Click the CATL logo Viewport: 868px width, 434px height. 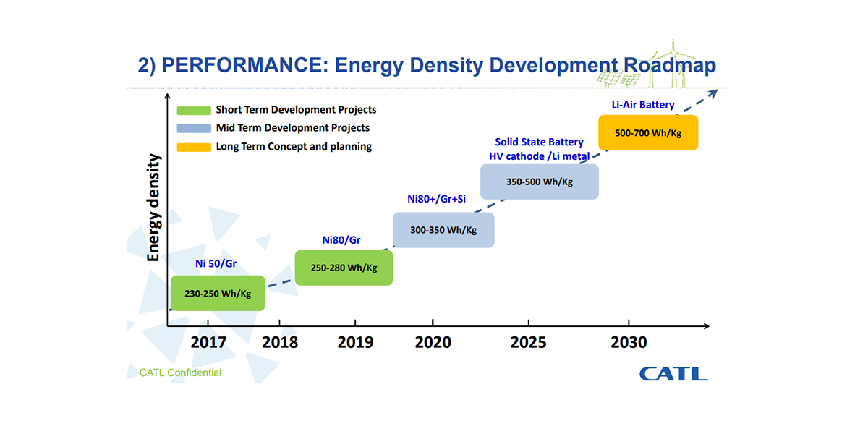point(673,373)
